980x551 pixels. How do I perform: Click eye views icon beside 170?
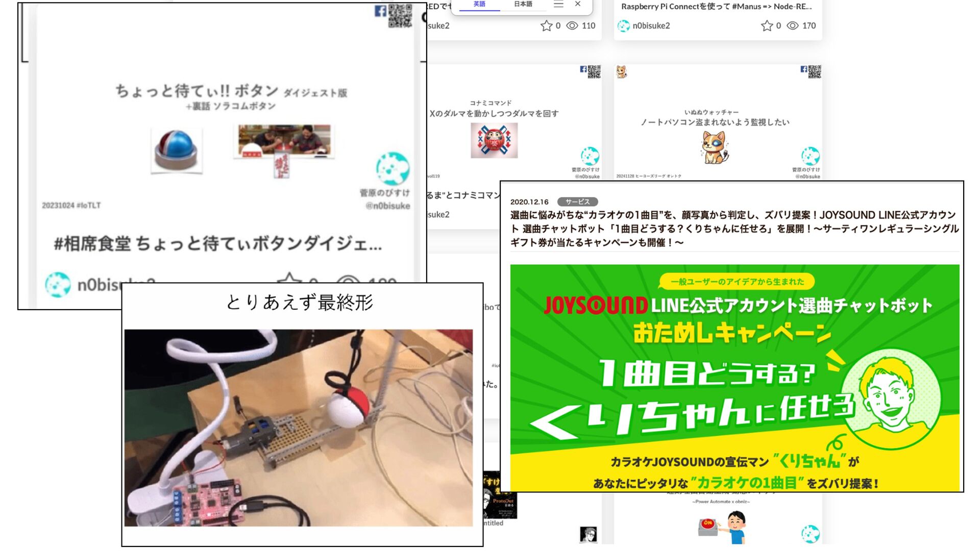coord(792,26)
